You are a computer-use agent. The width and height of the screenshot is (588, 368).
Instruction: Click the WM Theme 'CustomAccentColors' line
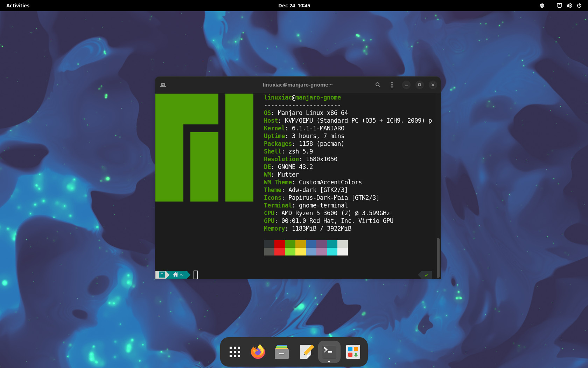click(313, 182)
